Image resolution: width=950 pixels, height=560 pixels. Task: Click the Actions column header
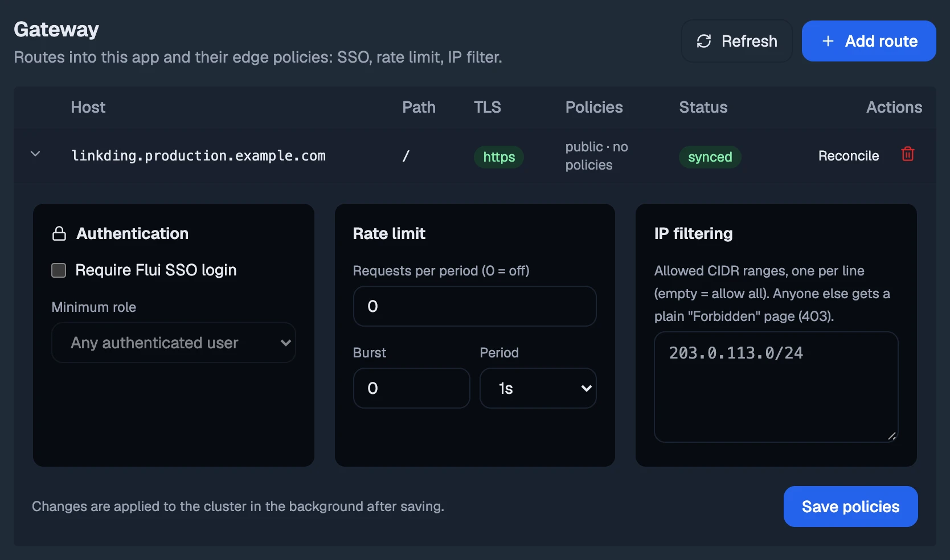[894, 108]
